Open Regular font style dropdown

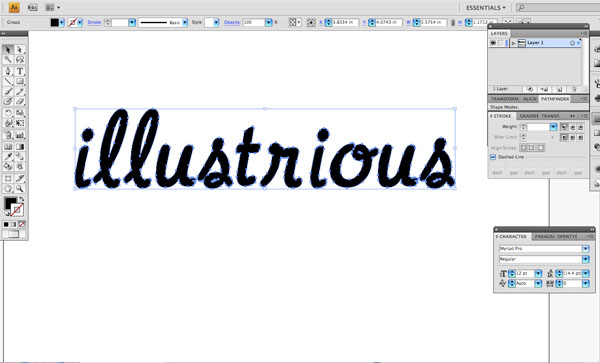(585, 259)
